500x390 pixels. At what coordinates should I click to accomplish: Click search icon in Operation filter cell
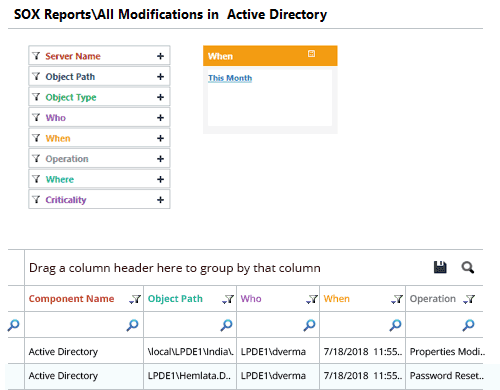[x=468, y=325]
